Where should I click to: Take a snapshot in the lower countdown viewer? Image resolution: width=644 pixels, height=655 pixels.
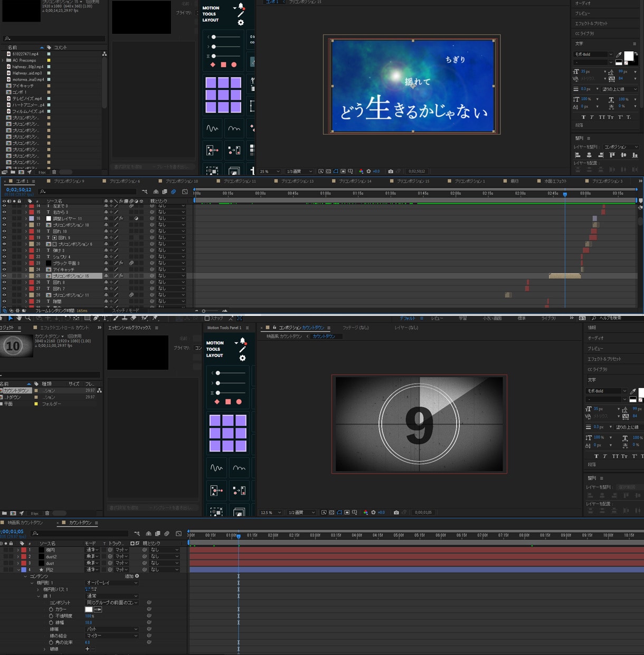(396, 512)
